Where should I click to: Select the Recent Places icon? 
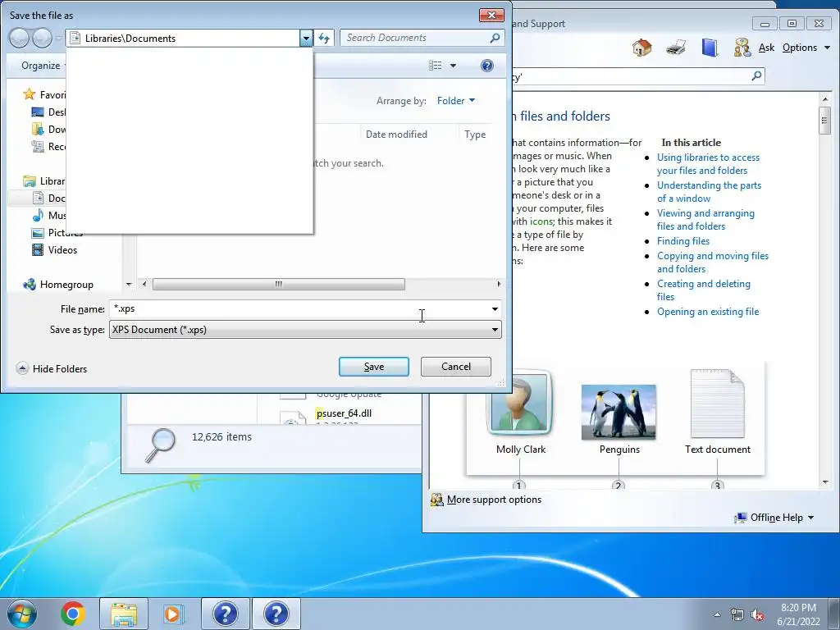coord(38,146)
